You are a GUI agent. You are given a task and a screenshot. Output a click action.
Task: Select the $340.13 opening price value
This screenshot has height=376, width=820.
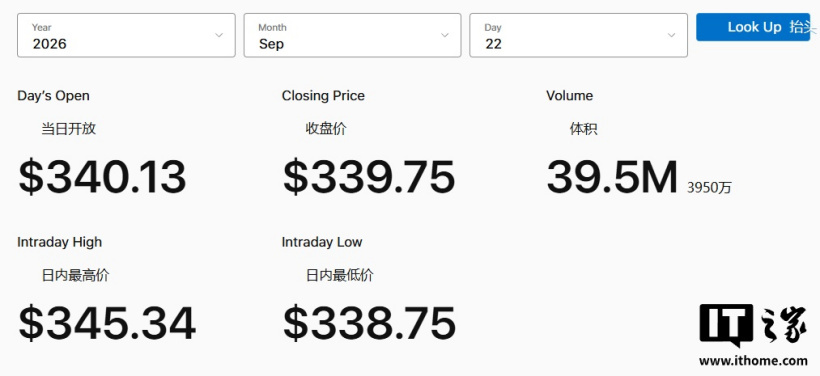(102, 177)
